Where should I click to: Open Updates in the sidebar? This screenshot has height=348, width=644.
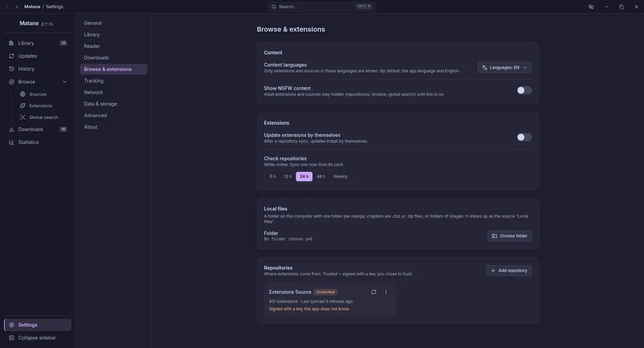pos(38,56)
